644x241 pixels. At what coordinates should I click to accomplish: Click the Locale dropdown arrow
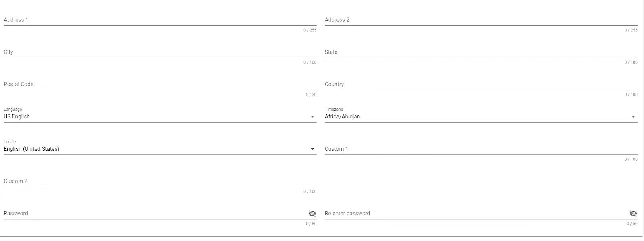coord(313,149)
